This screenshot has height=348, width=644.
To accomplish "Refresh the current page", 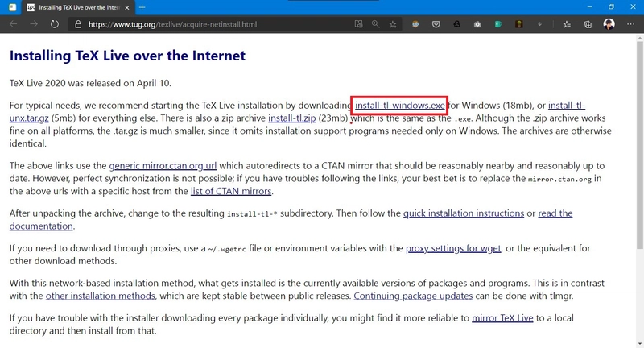I will point(54,24).
